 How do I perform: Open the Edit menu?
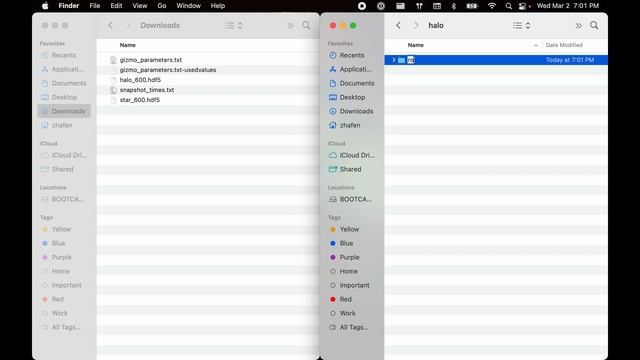116,6
